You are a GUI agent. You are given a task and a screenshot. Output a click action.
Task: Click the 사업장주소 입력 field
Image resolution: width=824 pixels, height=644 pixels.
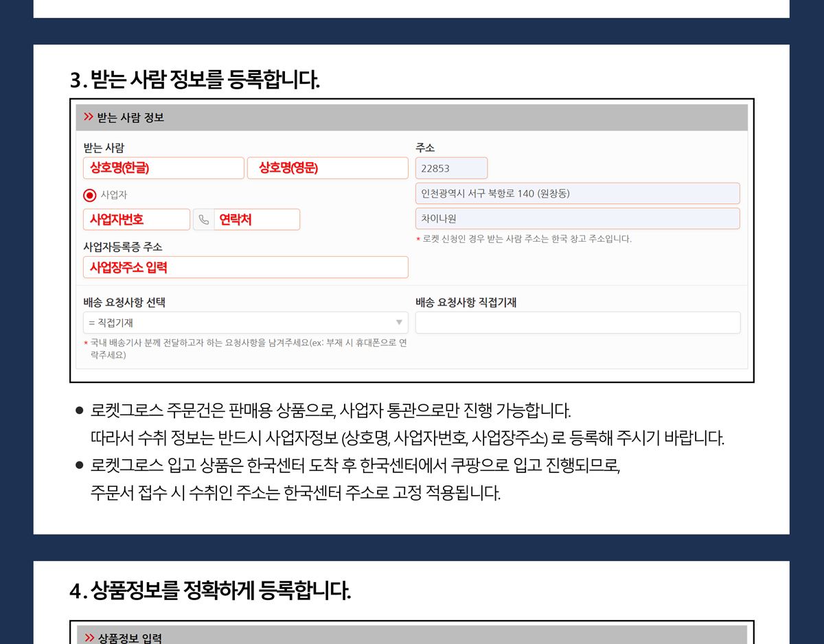pyautogui.click(x=245, y=267)
